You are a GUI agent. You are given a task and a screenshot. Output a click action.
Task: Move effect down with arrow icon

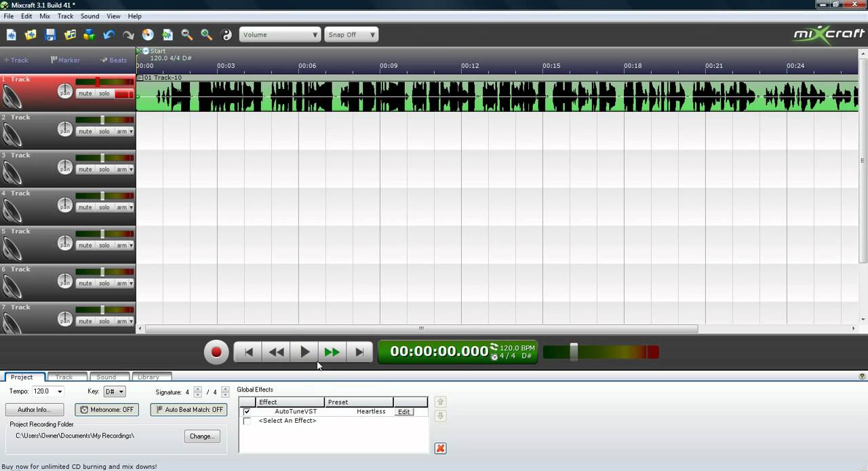pyautogui.click(x=440, y=416)
